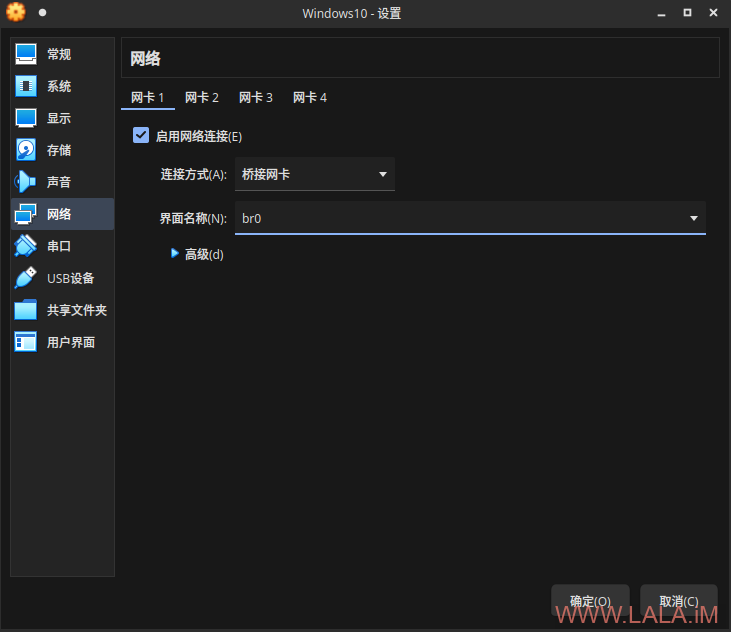Click the 界面名称(N): label
The width and height of the screenshot is (731, 632).
pyautogui.click(x=193, y=219)
